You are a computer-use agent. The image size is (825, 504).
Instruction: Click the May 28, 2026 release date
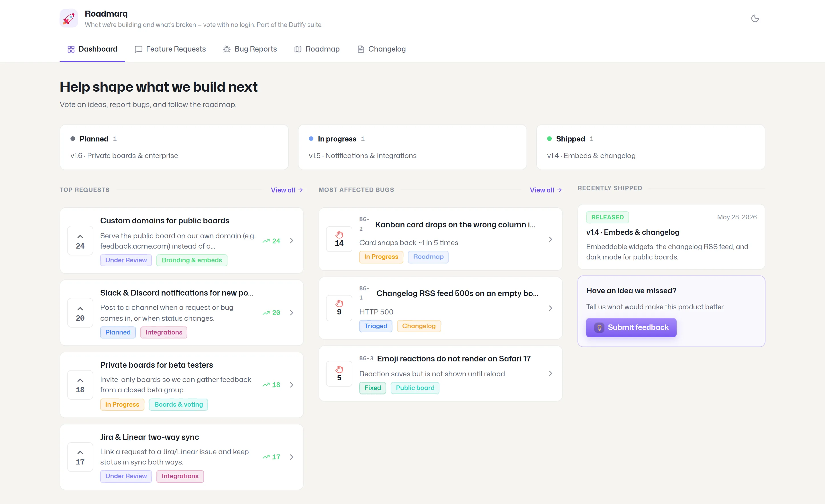(736, 218)
